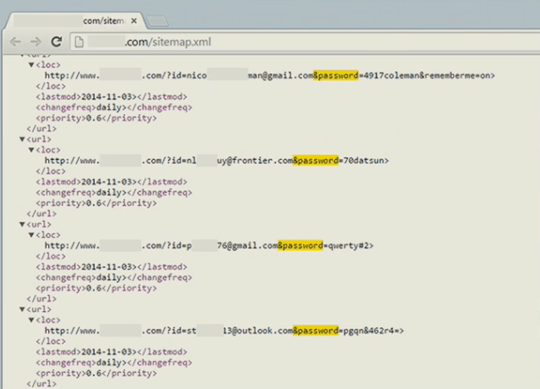Collapse the loc node with qwerty#2 URL
The width and height of the screenshot is (540, 389).
(x=31, y=235)
